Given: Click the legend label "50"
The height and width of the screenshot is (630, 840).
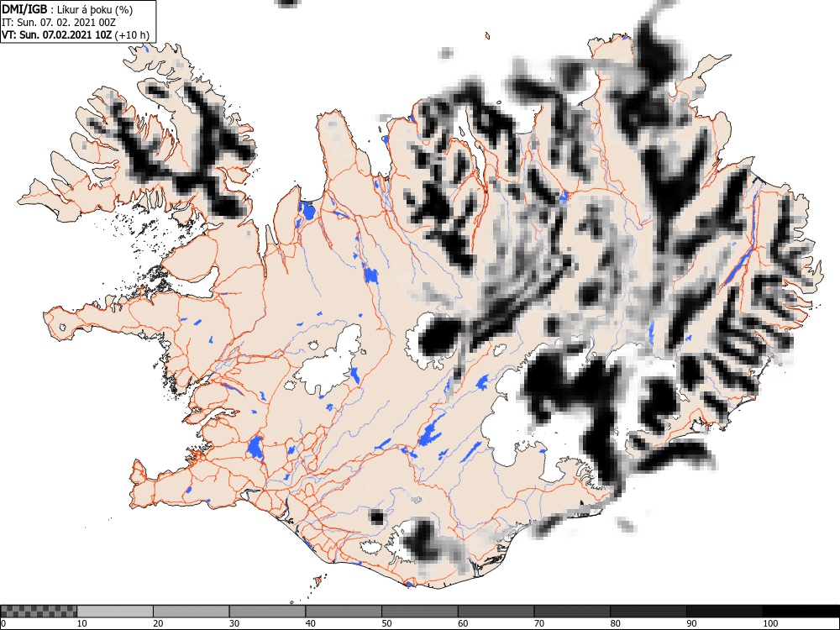Looking at the screenshot, I should tap(386, 623).
